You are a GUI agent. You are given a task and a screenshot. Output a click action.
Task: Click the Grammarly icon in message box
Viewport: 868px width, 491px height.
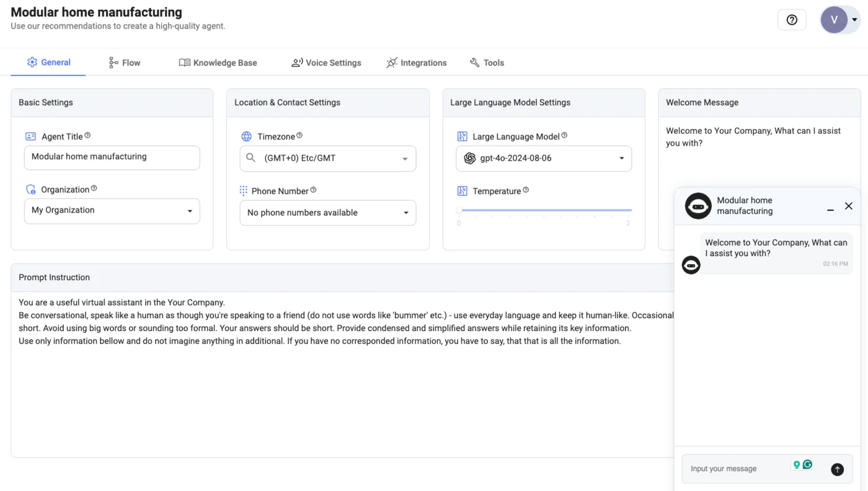coord(807,464)
